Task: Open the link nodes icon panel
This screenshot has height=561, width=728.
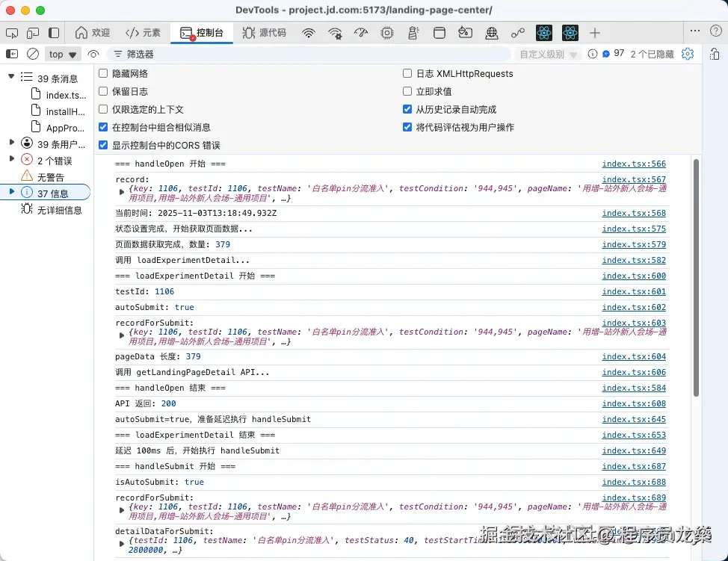Action: coord(518,33)
